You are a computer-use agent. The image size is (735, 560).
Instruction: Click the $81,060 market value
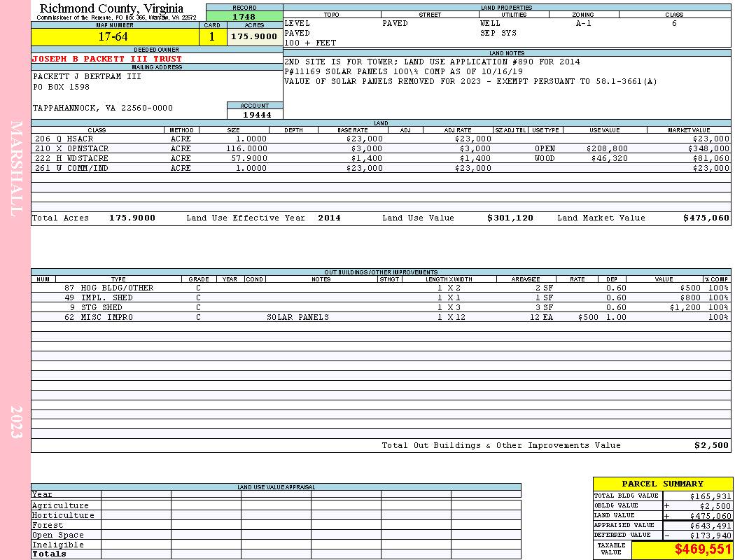[x=711, y=158]
